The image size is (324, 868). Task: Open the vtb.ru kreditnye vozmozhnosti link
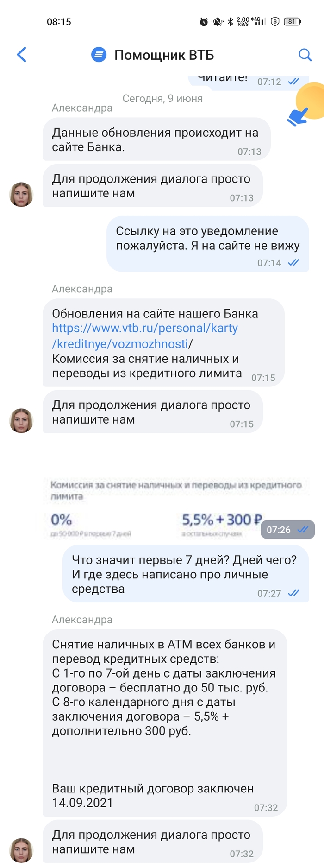coord(144,336)
